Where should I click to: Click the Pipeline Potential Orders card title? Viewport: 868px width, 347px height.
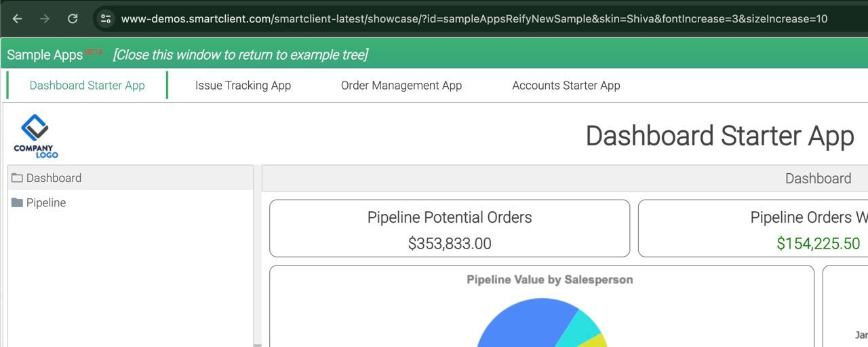click(449, 217)
